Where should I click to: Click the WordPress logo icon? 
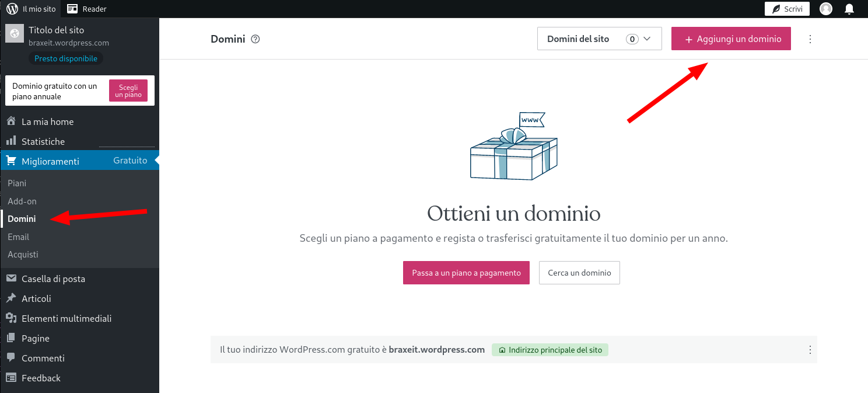click(12, 9)
